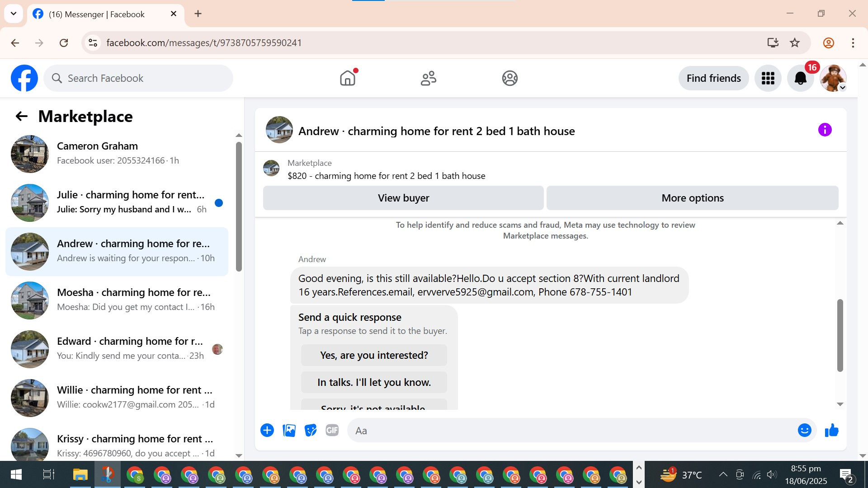Open the $820 charming home listing link

point(386,176)
